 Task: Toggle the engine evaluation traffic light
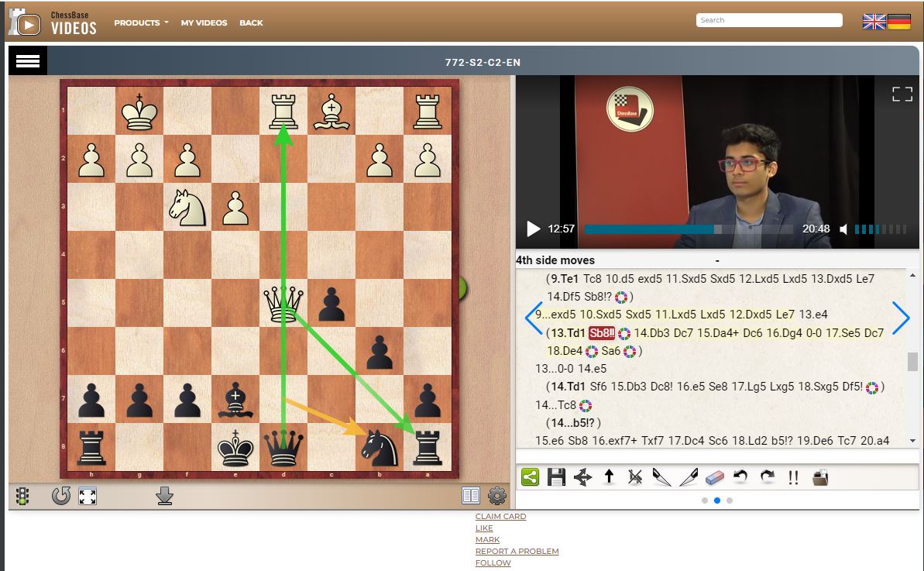coord(22,495)
